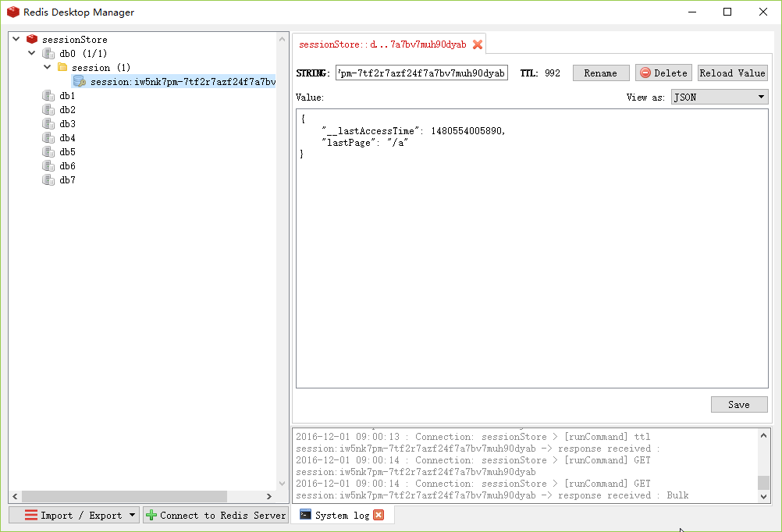Delete the current key
Screen dimensions: 782x532
pos(663,73)
